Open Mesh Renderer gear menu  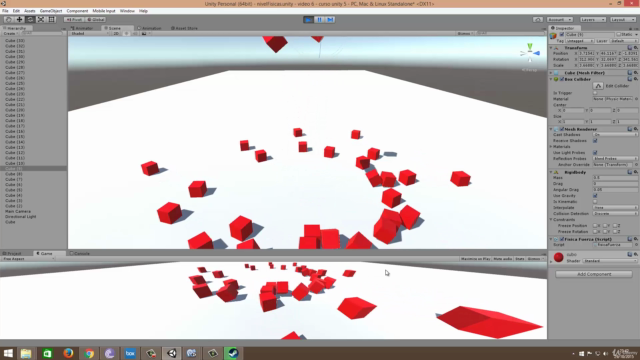(636, 129)
